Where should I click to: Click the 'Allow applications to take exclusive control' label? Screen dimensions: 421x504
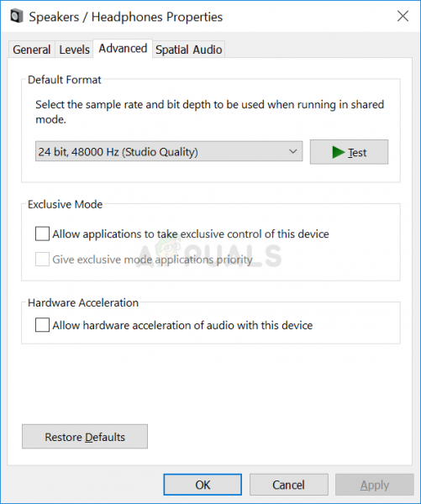pyautogui.click(x=191, y=234)
